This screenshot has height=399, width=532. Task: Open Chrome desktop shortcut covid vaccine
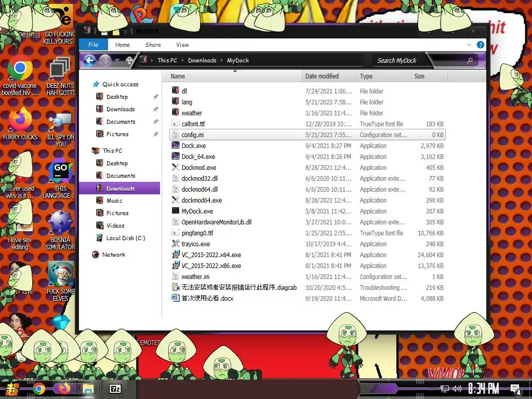coord(20,69)
